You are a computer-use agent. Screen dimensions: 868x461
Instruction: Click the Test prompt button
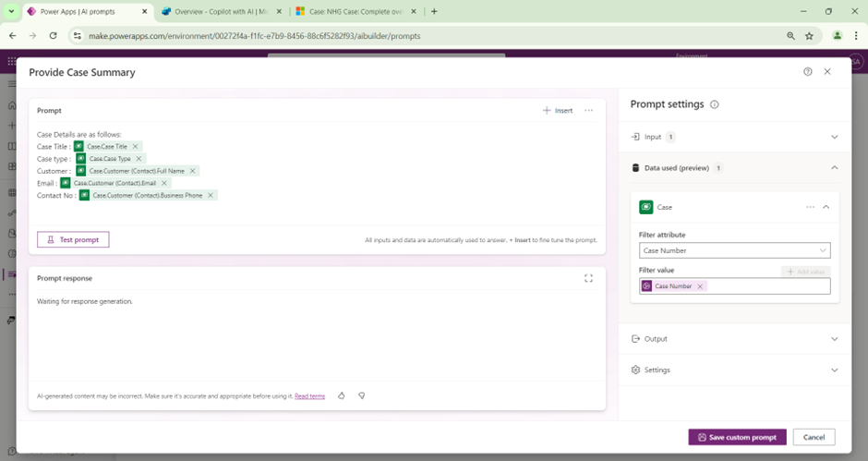pos(73,239)
